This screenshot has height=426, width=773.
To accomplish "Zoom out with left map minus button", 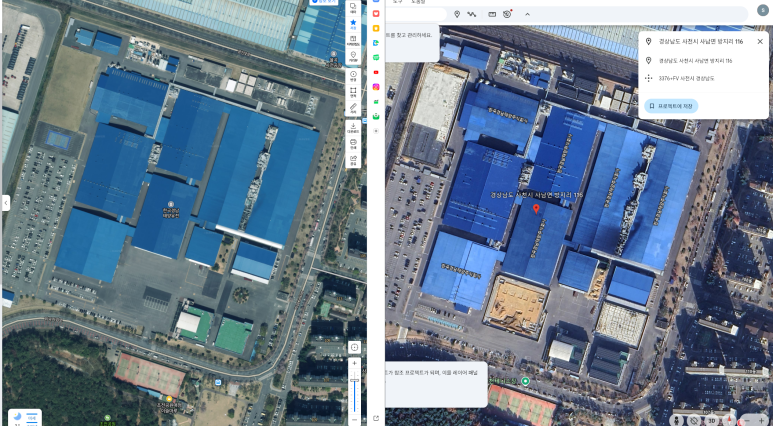I will 354,420.
